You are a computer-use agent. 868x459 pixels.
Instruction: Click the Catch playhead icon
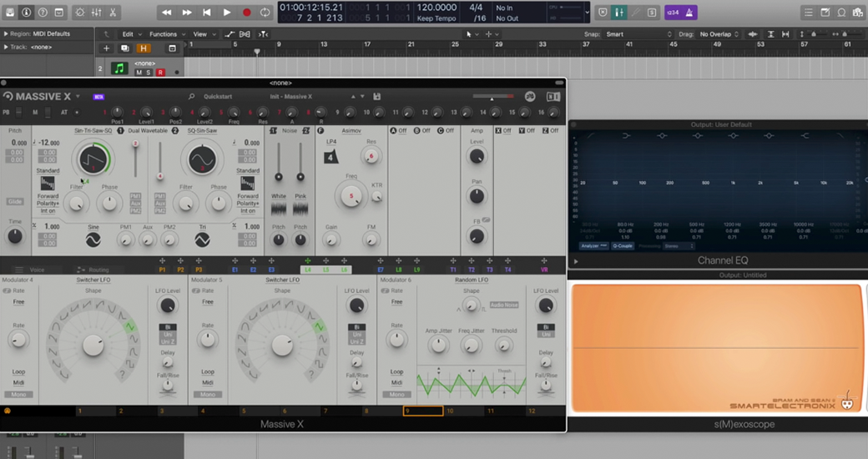point(264,34)
